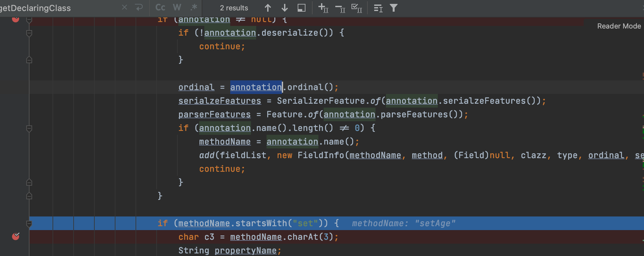Click 'FieldInfo' constructor name
Viewport: 644px width, 256px height.
click(321, 155)
